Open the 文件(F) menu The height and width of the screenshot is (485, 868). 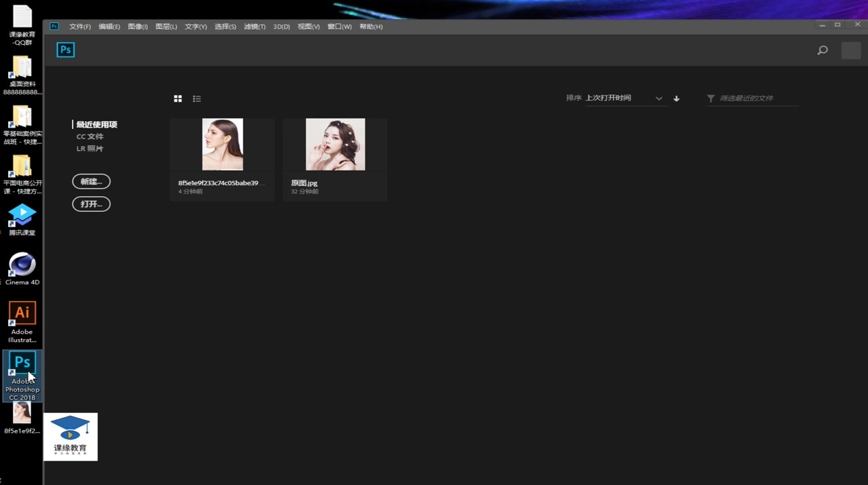coord(80,26)
